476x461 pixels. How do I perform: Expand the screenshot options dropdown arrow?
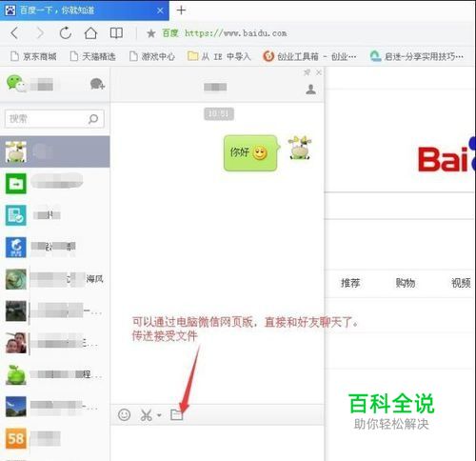click(x=159, y=415)
